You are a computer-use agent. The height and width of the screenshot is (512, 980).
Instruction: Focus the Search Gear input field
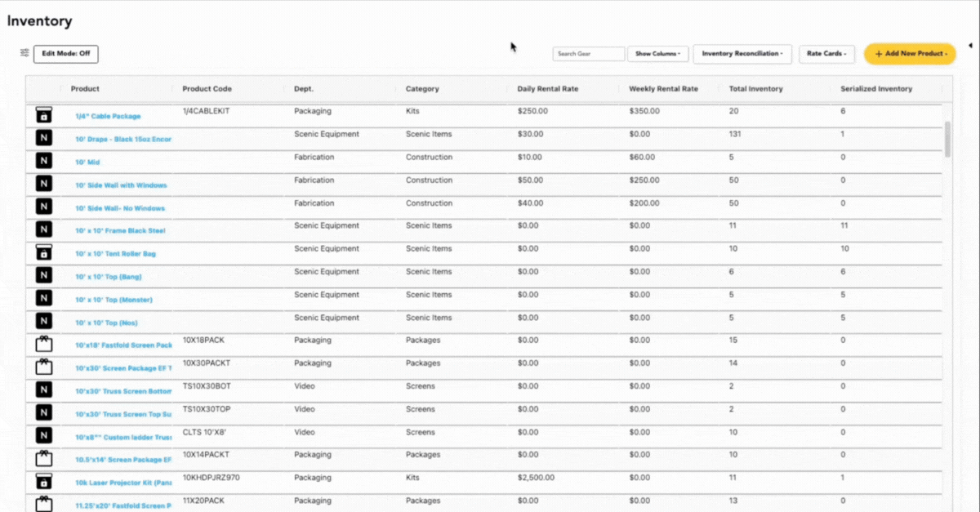(588, 54)
